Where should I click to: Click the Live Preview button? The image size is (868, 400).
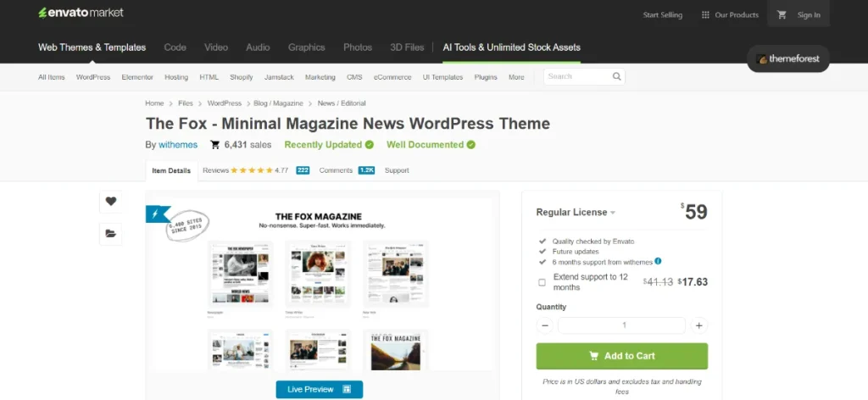(x=320, y=390)
